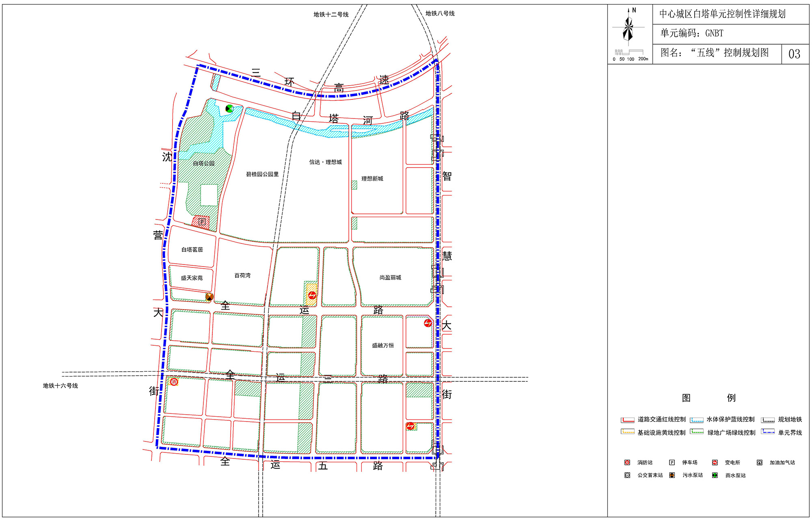Click the 地铁十六号线 metro line label

coord(60,386)
